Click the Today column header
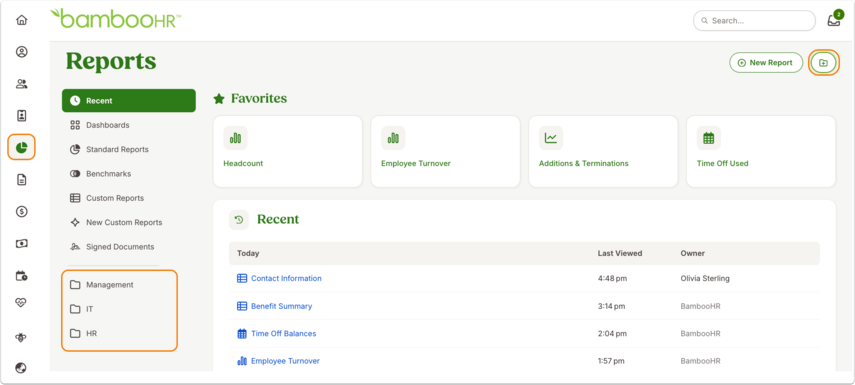855x385 pixels. 248,254
